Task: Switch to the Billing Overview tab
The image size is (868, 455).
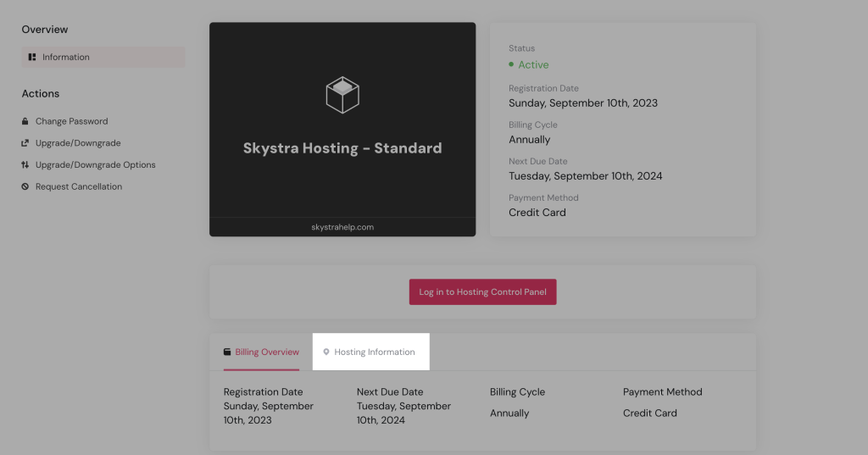Action: tap(267, 352)
